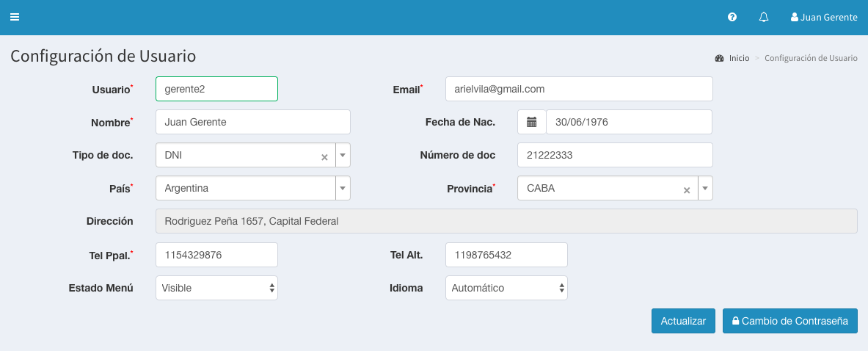Clear the CABA province selection
868x351 pixels.
[x=687, y=190]
